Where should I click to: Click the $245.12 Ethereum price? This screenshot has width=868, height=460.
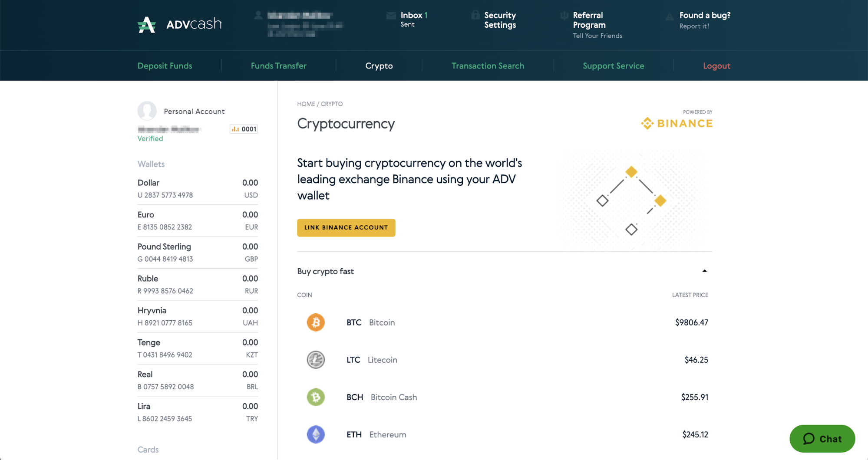point(695,434)
